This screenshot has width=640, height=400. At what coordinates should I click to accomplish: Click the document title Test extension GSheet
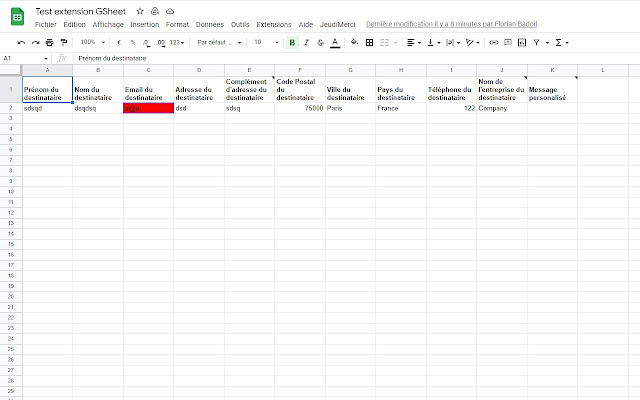click(80, 11)
